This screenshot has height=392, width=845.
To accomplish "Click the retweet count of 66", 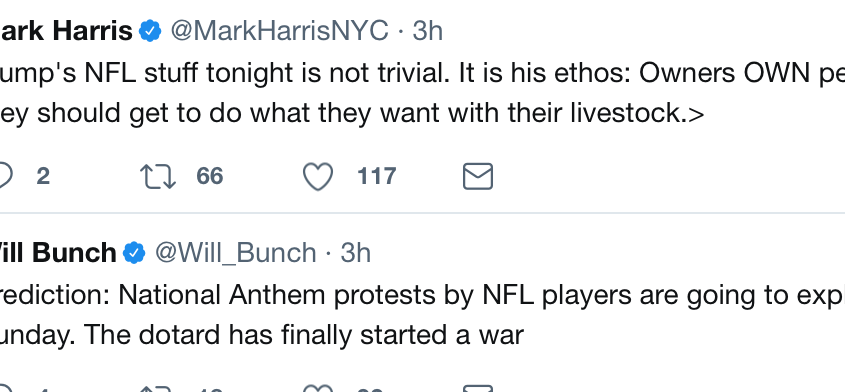I will 210,176.
